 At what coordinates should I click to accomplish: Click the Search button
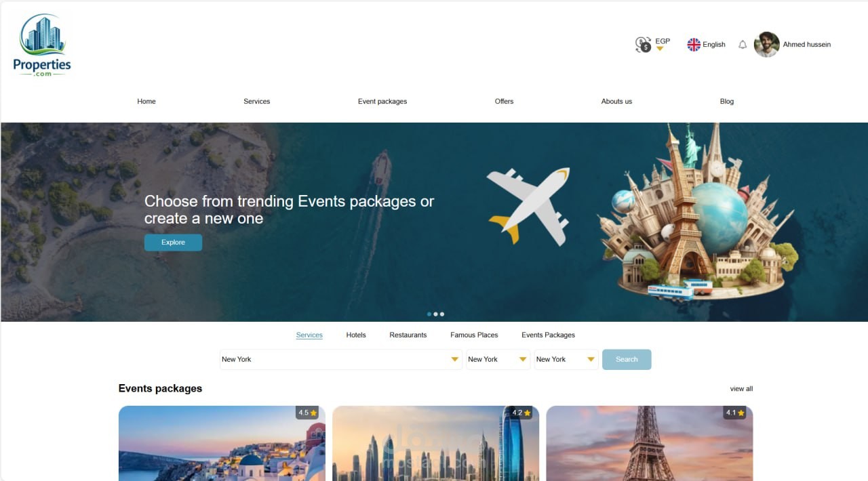[627, 360]
